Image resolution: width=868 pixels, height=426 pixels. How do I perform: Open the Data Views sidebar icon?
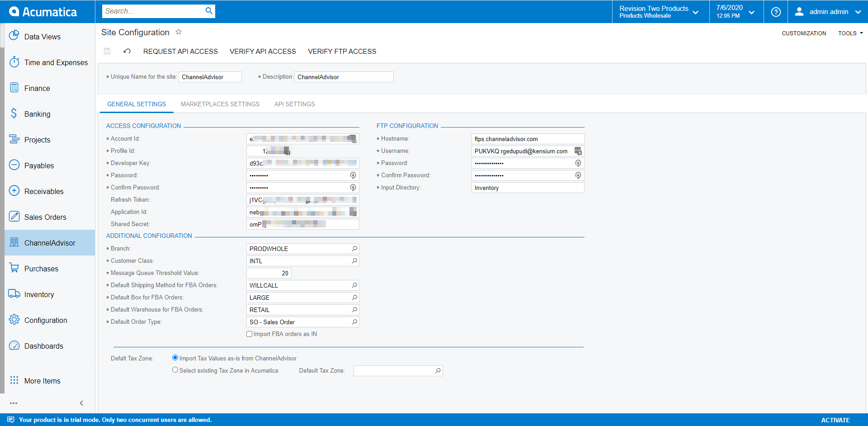(14, 35)
